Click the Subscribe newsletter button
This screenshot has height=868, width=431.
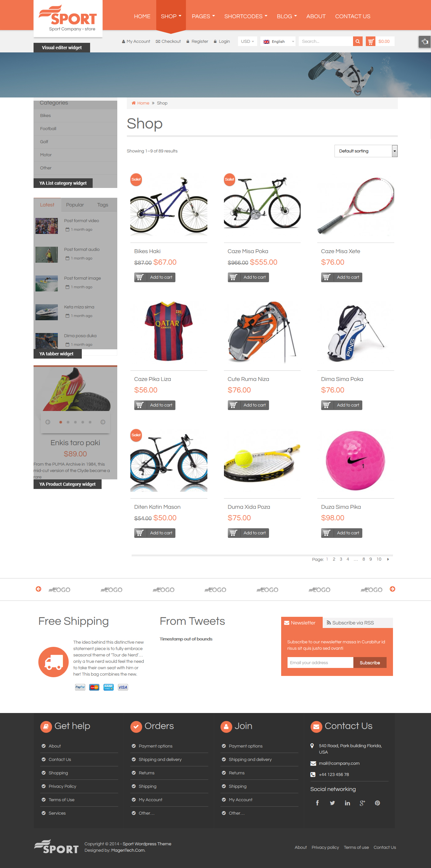(x=370, y=663)
